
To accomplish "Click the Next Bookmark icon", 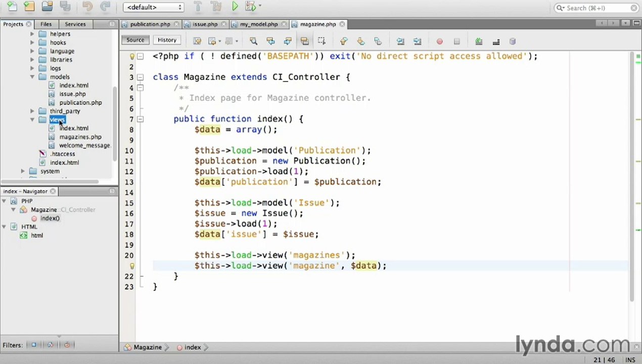I will coord(361,41).
